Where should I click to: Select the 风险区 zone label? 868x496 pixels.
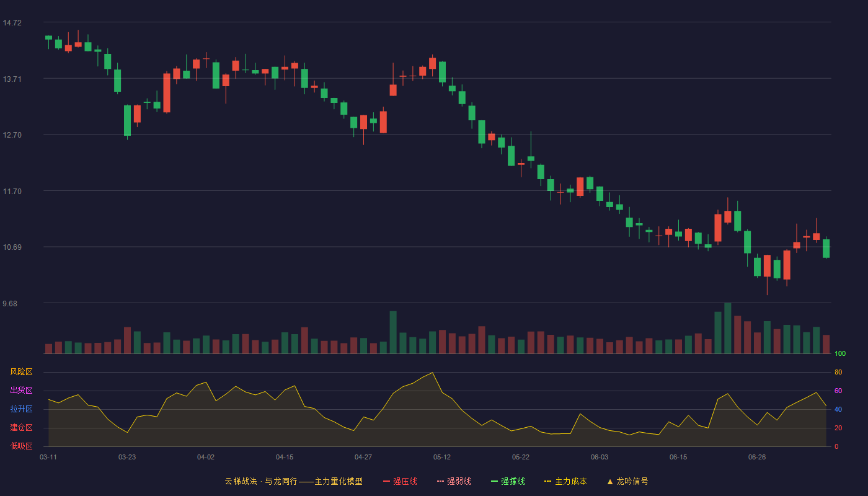click(x=22, y=372)
